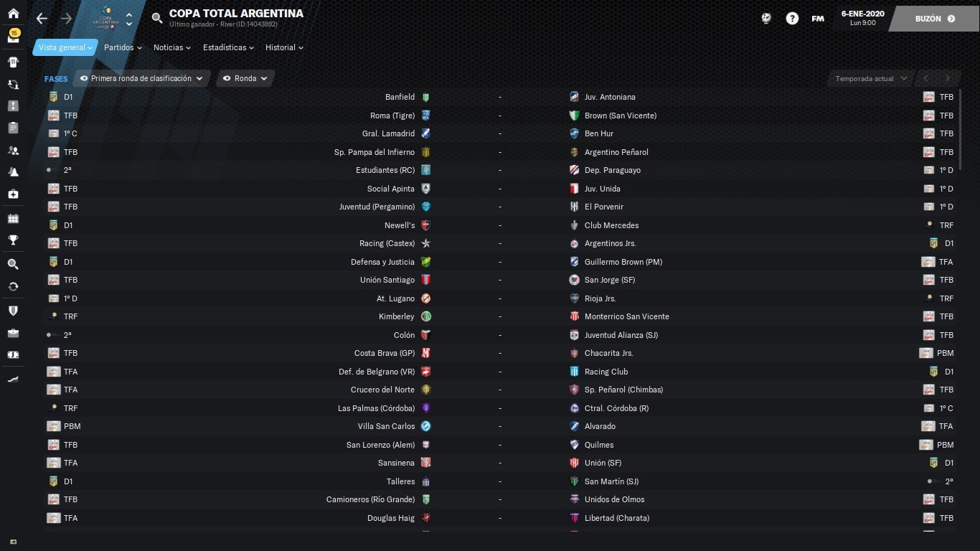Open the Home icon in the sidebar
Image resolution: width=980 pixels, height=551 pixels.
click(13, 13)
